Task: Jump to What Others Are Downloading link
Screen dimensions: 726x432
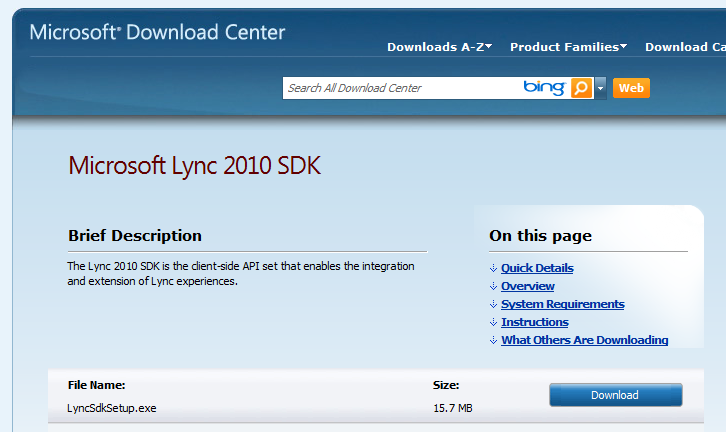Action: coord(584,340)
